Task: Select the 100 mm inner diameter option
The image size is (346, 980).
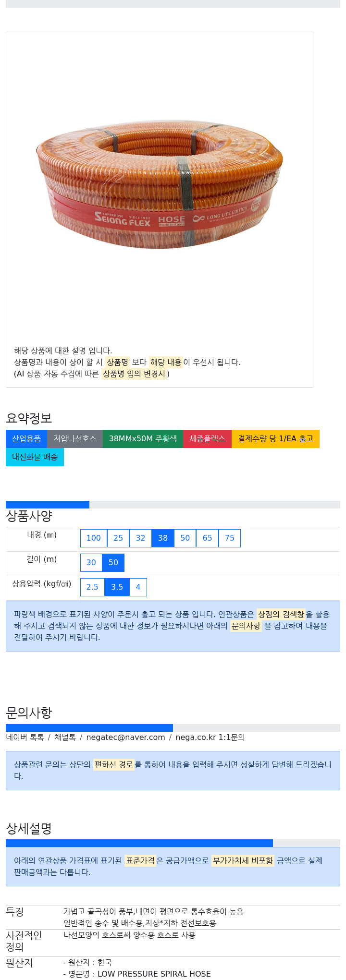Action: pos(94,538)
